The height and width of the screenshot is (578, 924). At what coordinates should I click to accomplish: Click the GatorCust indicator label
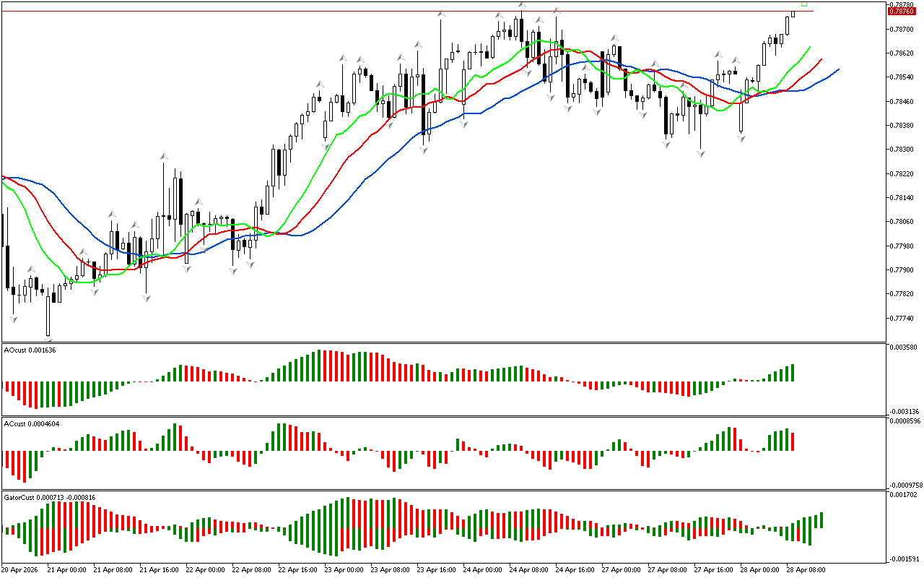click(50, 497)
